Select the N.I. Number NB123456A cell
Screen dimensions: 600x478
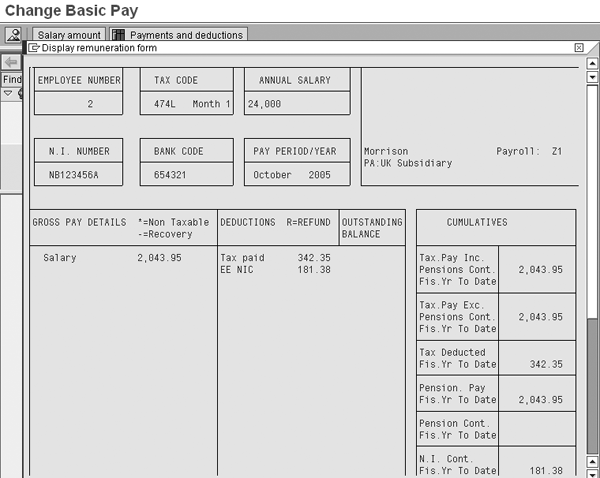79,175
